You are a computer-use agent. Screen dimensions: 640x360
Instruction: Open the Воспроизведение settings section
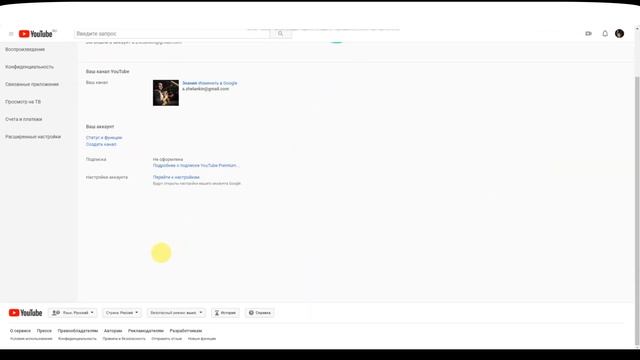(25, 49)
